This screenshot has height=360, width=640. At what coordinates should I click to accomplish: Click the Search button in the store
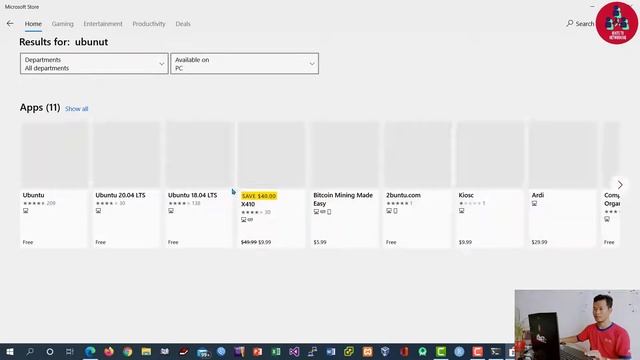[580, 24]
